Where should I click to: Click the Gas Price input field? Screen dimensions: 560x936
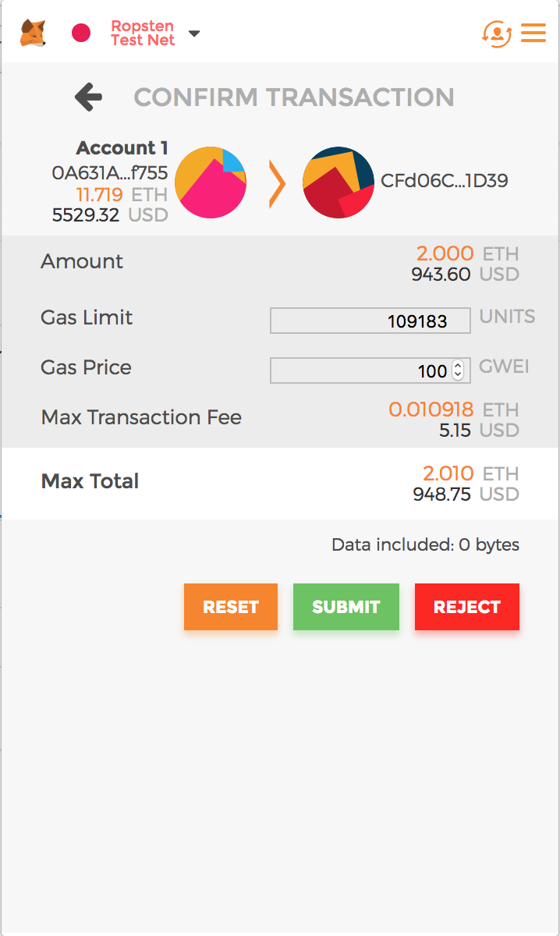[359, 370]
